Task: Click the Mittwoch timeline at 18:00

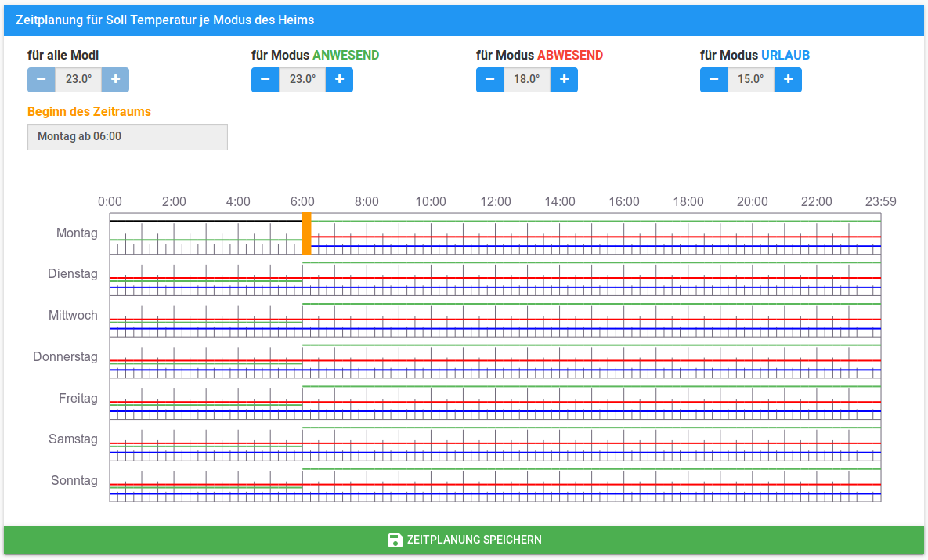Action: [x=688, y=316]
